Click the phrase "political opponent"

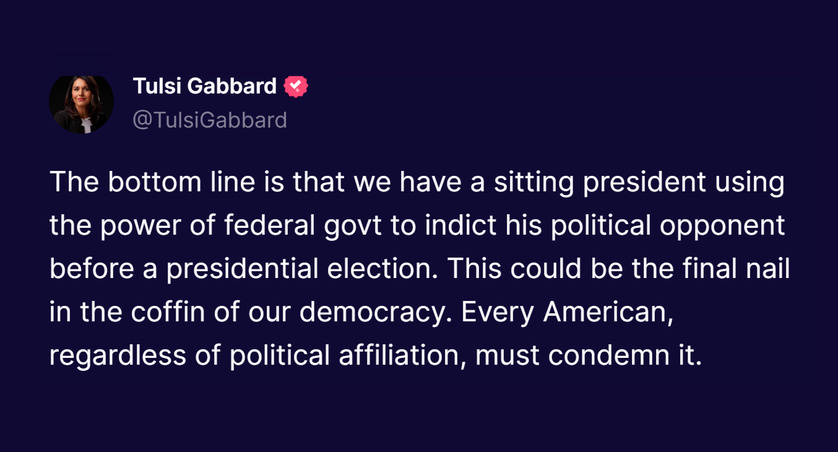(x=668, y=227)
